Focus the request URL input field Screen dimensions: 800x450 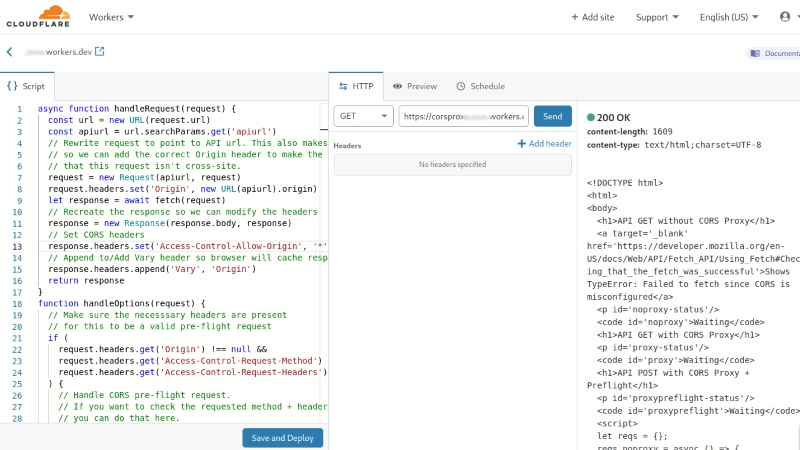click(464, 116)
